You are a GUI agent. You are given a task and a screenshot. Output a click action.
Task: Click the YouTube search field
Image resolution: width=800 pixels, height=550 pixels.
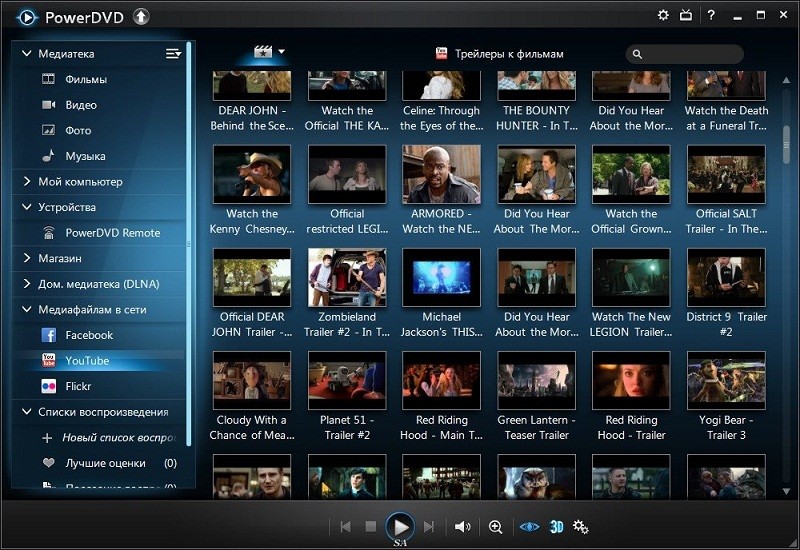pos(685,54)
